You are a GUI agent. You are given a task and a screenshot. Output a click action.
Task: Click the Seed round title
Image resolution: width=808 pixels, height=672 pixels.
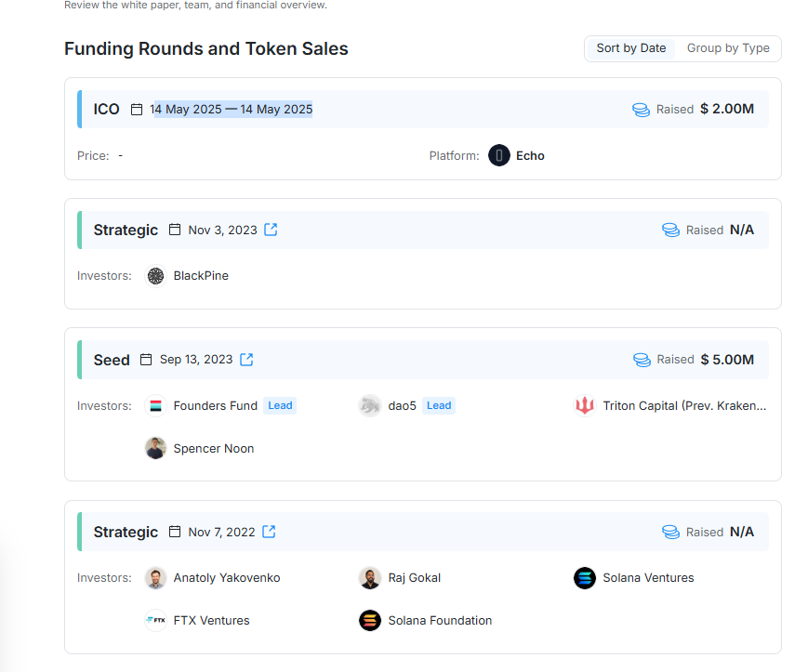click(x=112, y=360)
